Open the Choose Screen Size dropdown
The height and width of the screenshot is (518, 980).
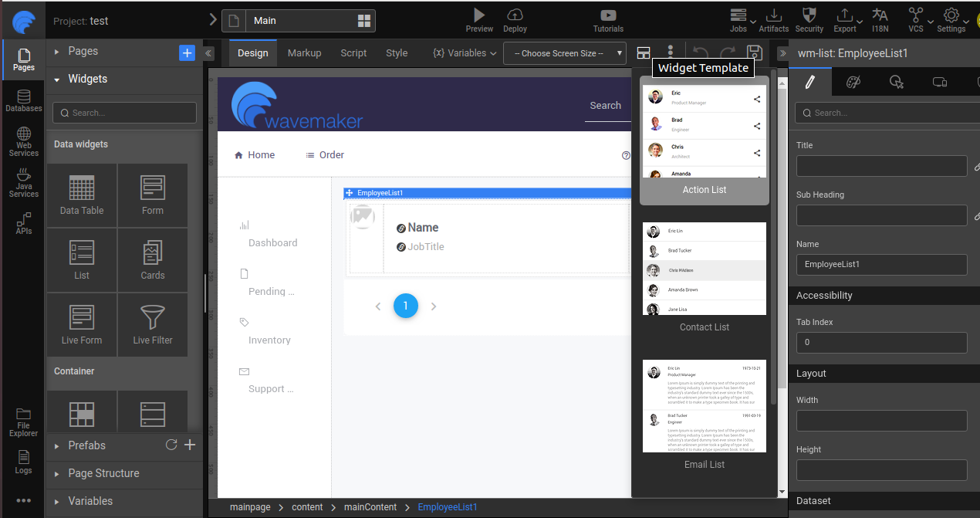564,53
